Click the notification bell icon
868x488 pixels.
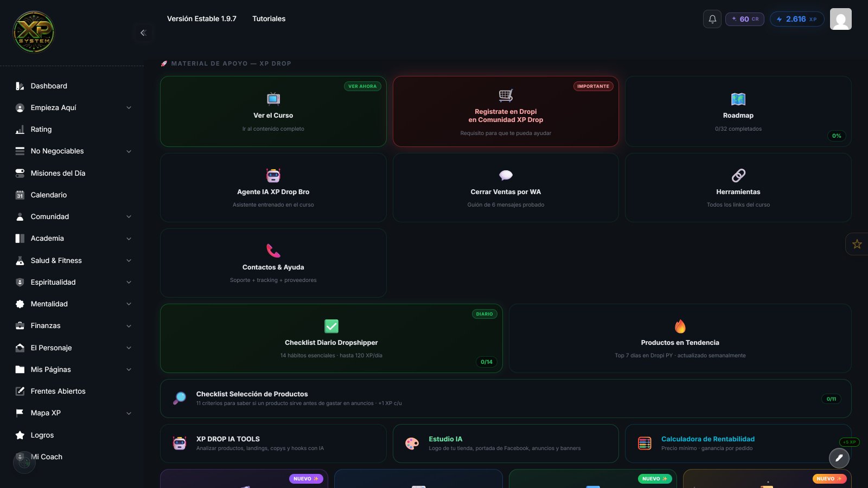click(x=712, y=19)
